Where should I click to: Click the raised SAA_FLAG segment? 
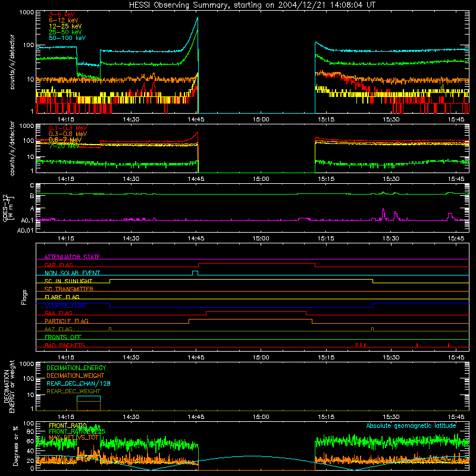point(256,311)
